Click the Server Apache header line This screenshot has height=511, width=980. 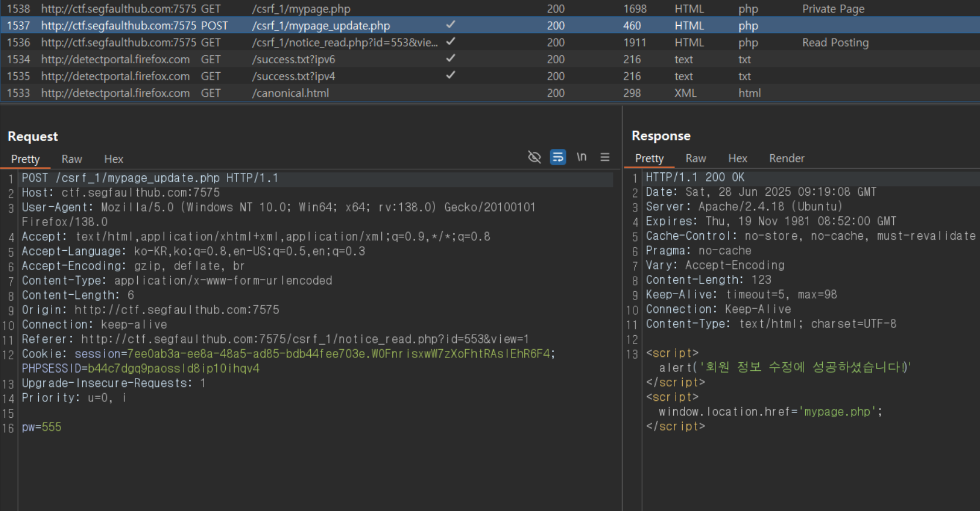[744, 207]
